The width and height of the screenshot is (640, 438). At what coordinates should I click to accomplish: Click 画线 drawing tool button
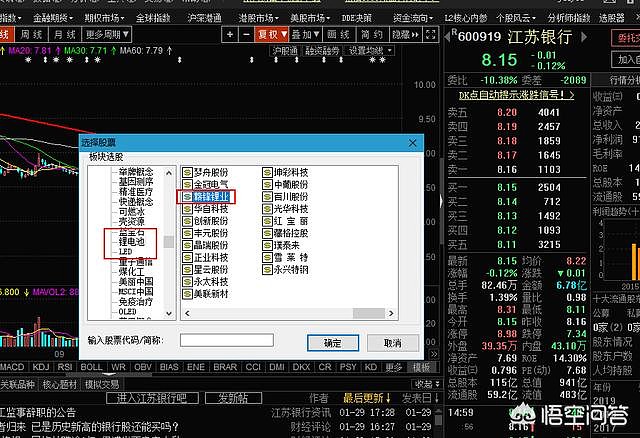pyautogui.click(x=338, y=35)
